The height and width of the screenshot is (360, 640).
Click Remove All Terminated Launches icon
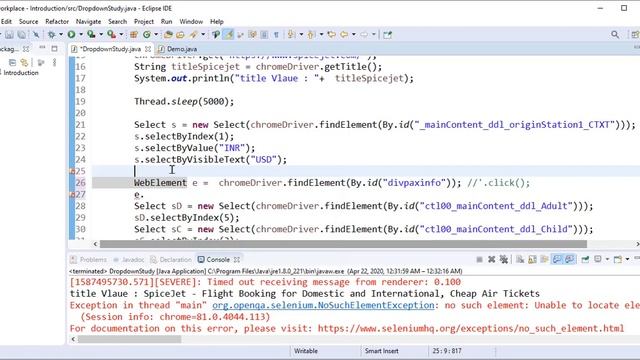tap(504, 259)
